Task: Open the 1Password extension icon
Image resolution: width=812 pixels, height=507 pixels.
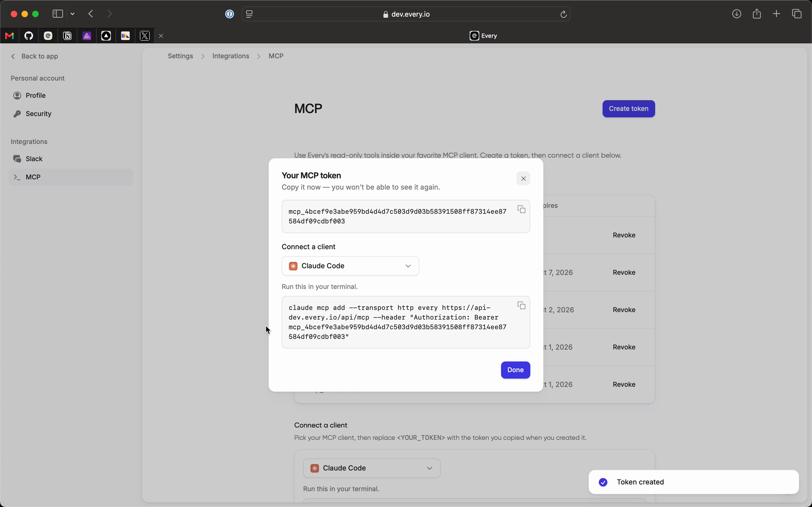Action: 229,14
